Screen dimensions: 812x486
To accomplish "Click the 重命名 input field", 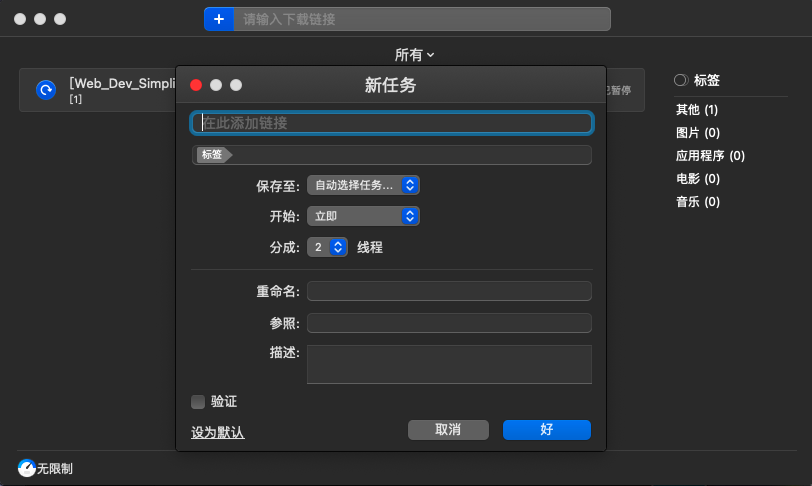I will 449,291.
